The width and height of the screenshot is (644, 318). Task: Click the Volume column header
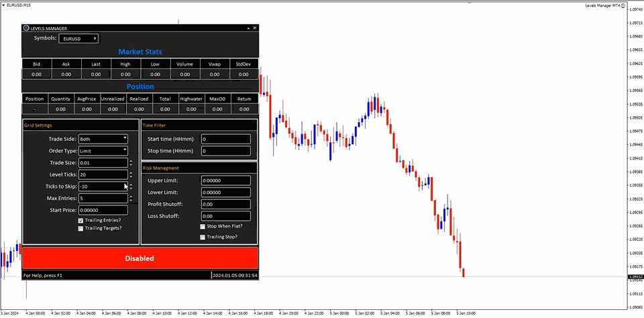(x=185, y=64)
